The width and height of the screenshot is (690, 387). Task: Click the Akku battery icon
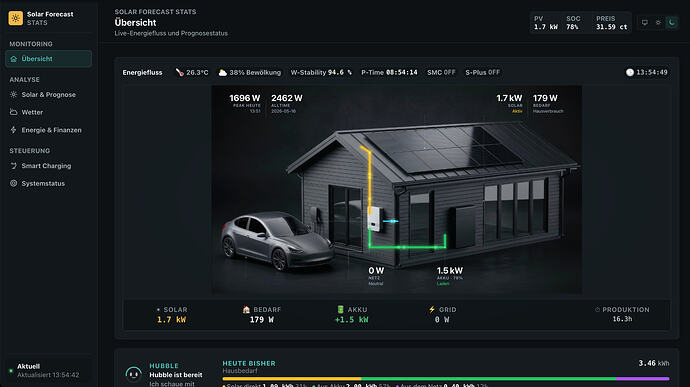[x=340, y=310]
